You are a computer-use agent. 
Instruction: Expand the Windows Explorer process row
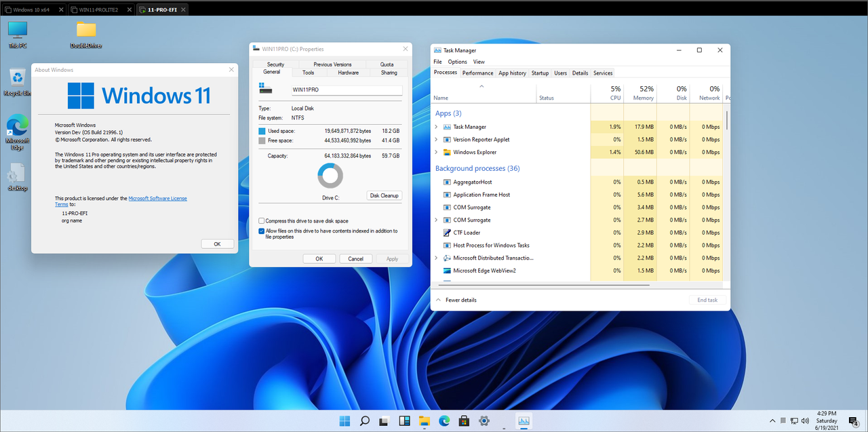point(436,153)
